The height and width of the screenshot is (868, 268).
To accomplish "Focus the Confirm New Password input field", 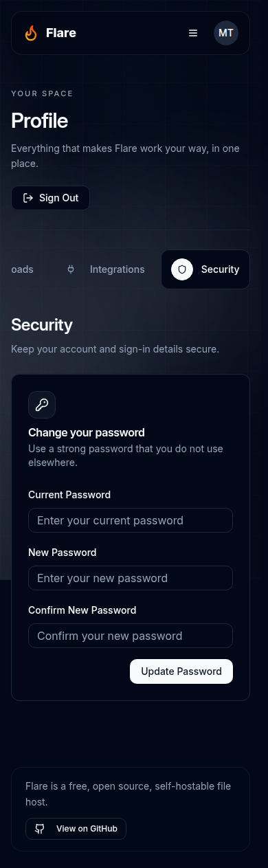I will click(x=131, y=636).
